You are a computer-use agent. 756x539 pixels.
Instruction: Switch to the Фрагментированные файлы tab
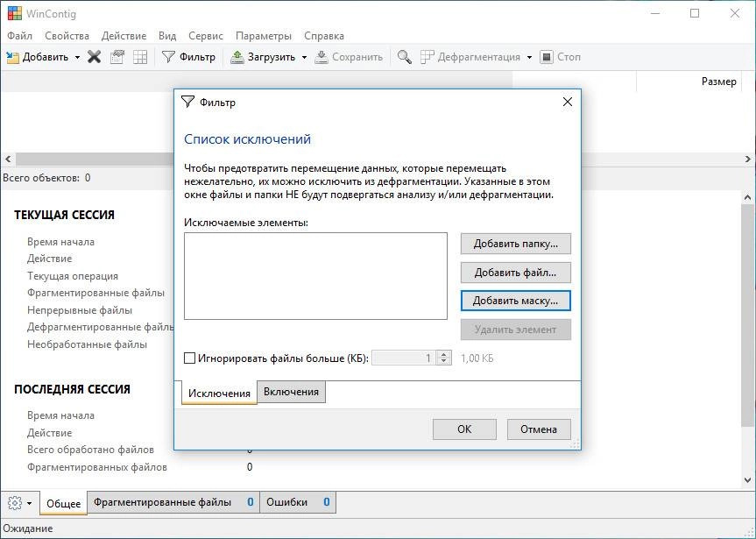(x=173, y=502)
